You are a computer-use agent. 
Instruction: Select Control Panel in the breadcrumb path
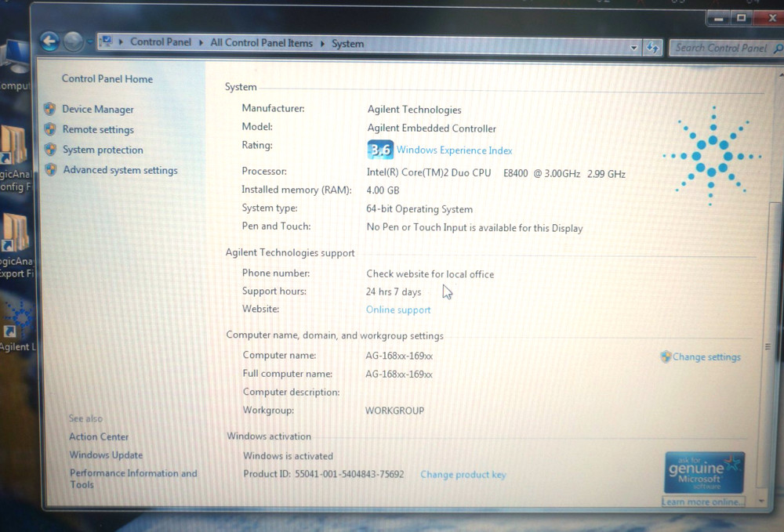coord(161,42)
